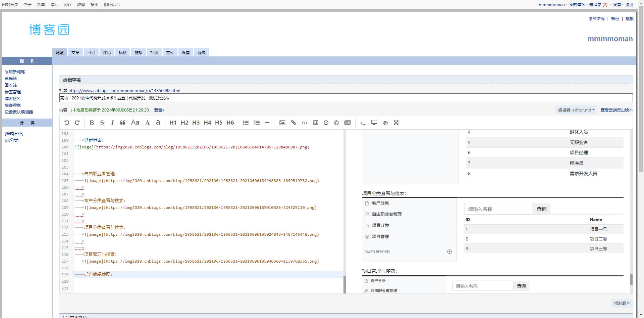Insert a horizontal rule line
The image size is (644, 318).
pos(267,123)
